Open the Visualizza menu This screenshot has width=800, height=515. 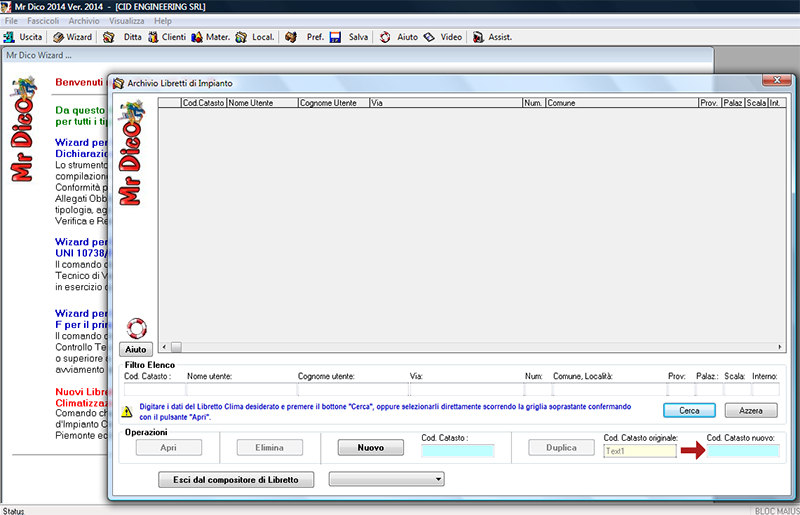(127, 21)
